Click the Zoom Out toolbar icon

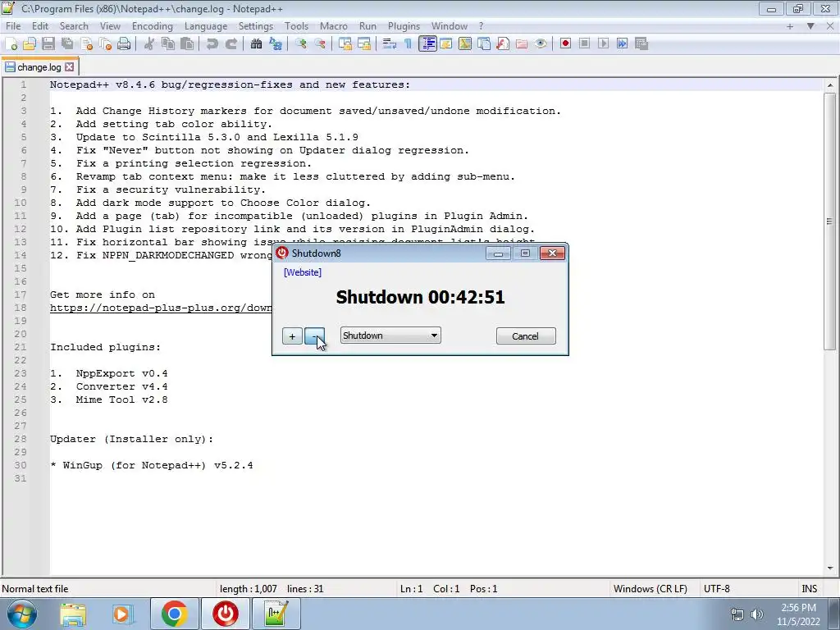click(x=320, y=44)
